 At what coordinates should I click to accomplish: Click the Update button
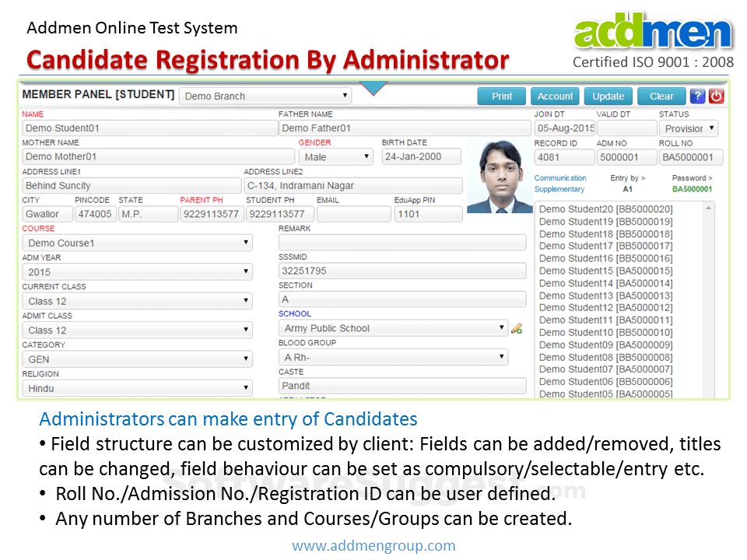click(x=608, y=96)
